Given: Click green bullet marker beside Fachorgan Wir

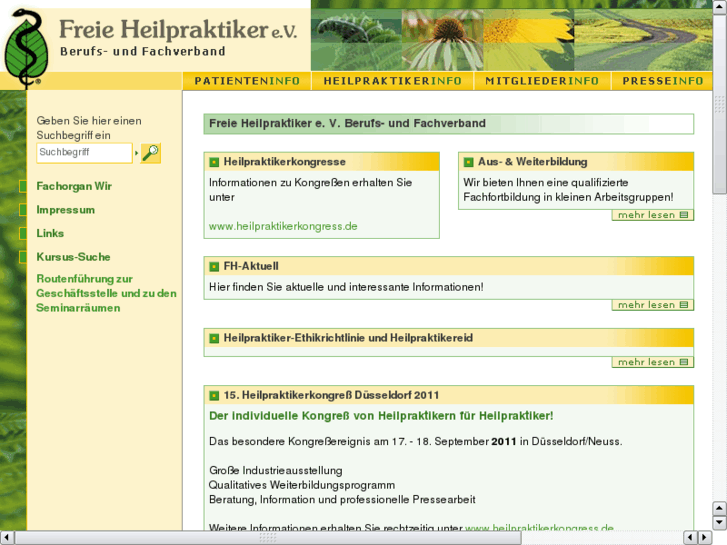Looking at the screenshot, I should [x=23, y=186].
